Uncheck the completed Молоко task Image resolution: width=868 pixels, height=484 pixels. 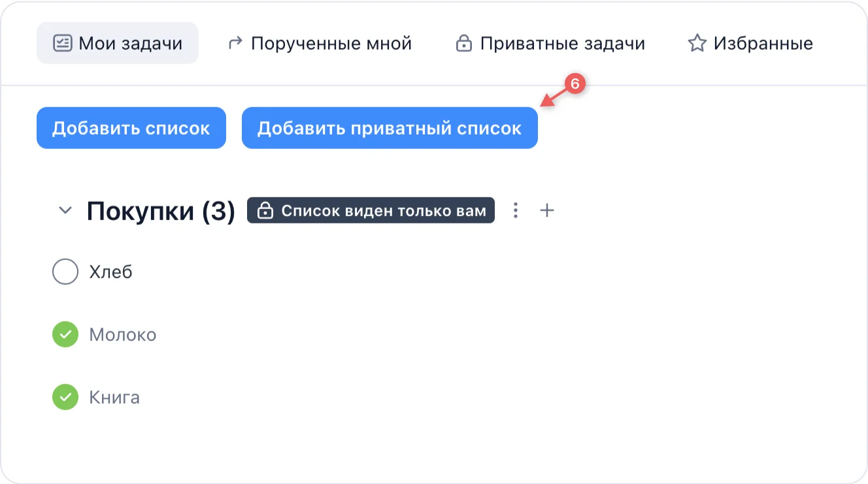point(65,334)
